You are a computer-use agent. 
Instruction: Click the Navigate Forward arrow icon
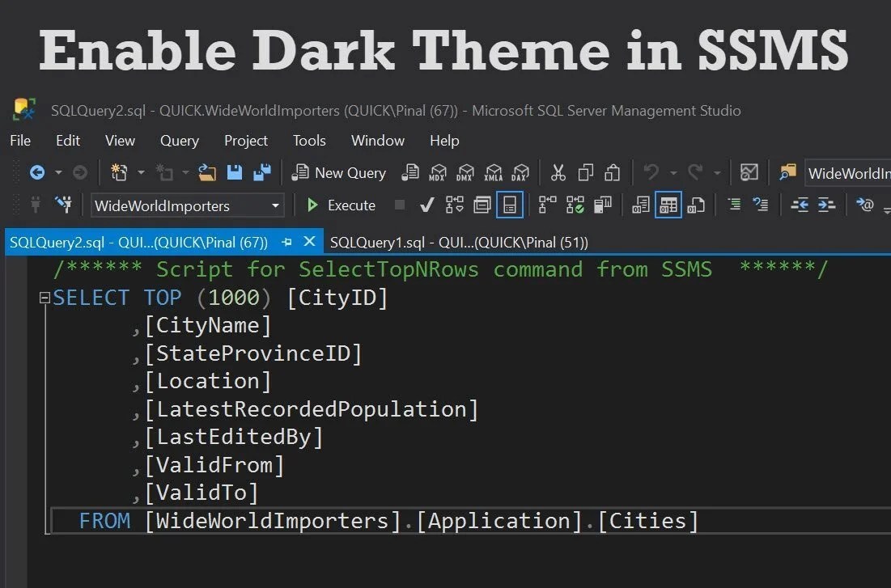tap(80, 173)
